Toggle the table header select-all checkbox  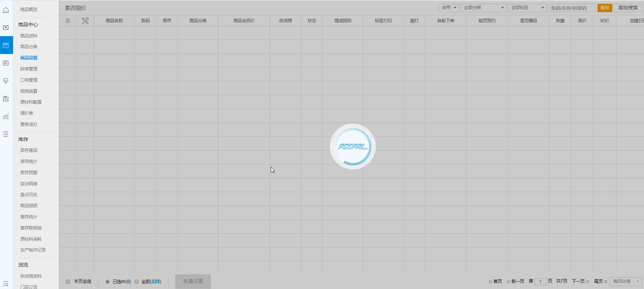point(68,21)
